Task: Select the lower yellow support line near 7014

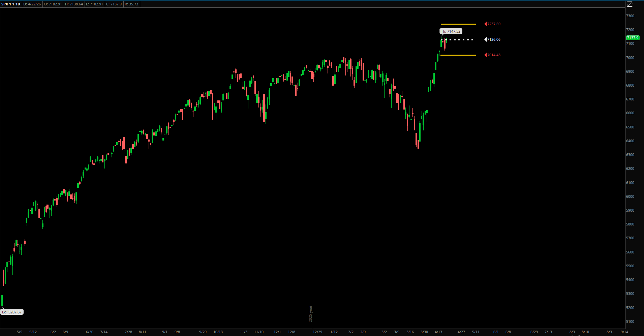Action: click(458, 55)
